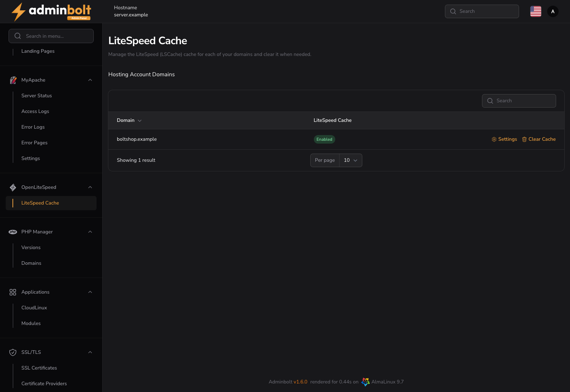Click the PHP Manager icon

(13, 232)
